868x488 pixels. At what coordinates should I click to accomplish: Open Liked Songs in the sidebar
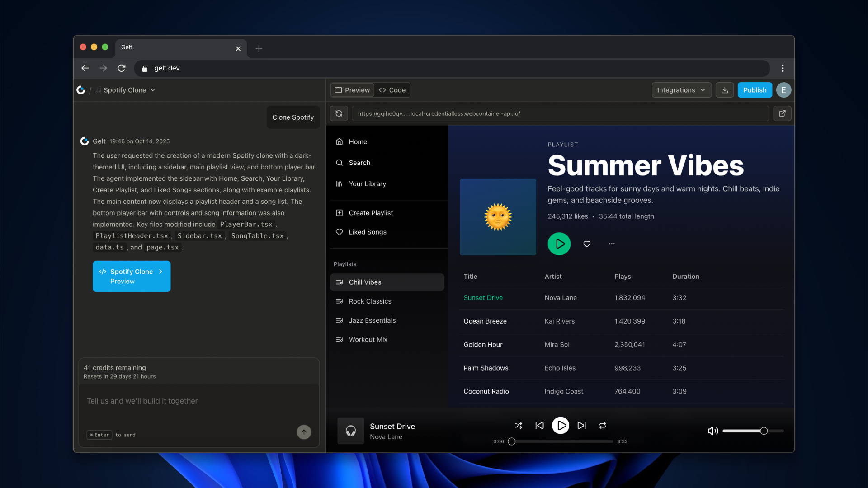click(367, 232)
